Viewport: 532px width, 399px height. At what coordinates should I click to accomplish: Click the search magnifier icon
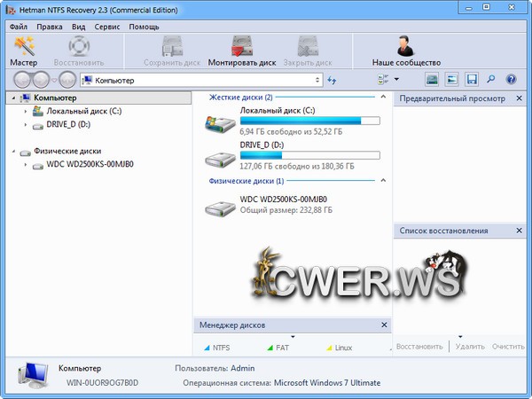pyautogui.click(x=491, y=80)
